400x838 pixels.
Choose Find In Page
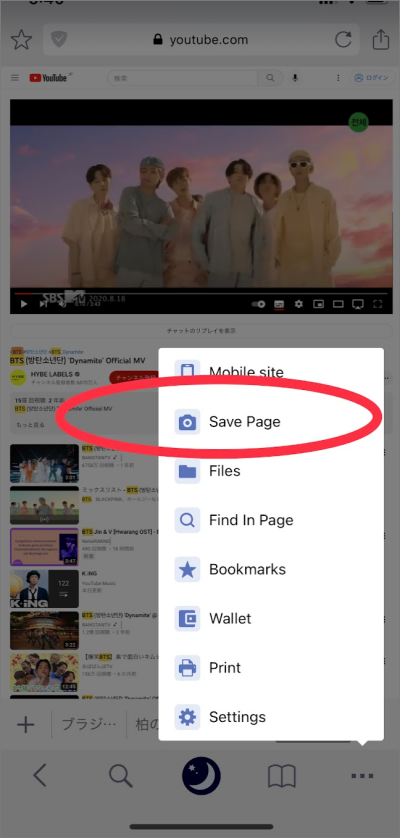[271, 520]
